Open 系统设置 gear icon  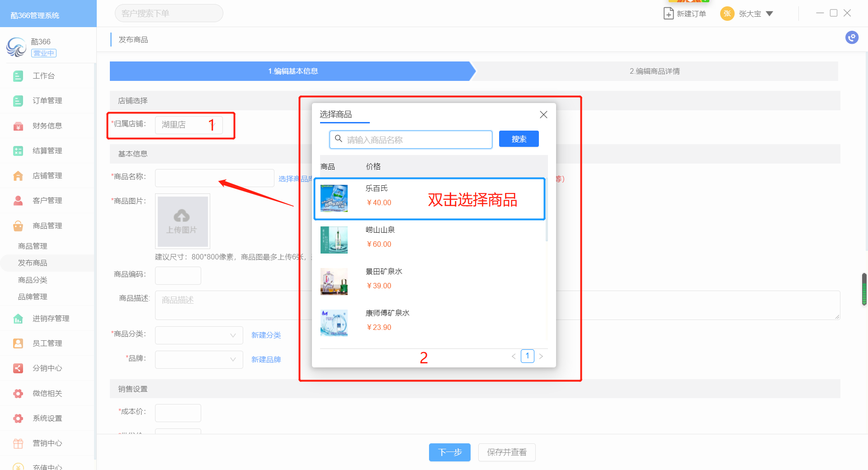pyautogui.click(x=18, y=418)
